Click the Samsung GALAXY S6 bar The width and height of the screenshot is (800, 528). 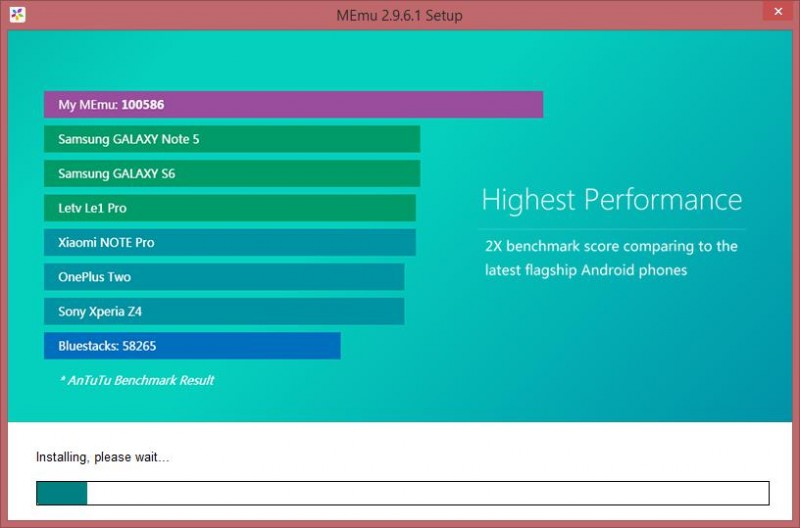pos(232,173)
